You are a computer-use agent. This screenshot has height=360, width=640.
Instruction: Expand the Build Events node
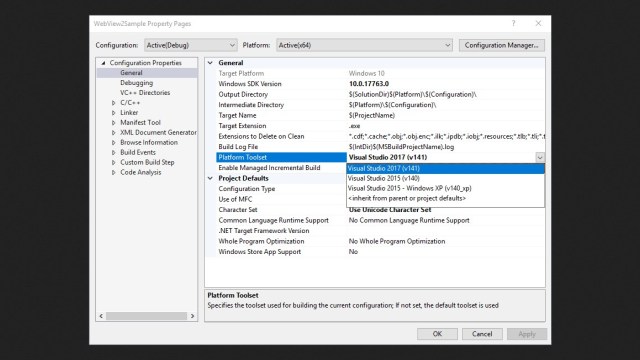pos(113,152)
